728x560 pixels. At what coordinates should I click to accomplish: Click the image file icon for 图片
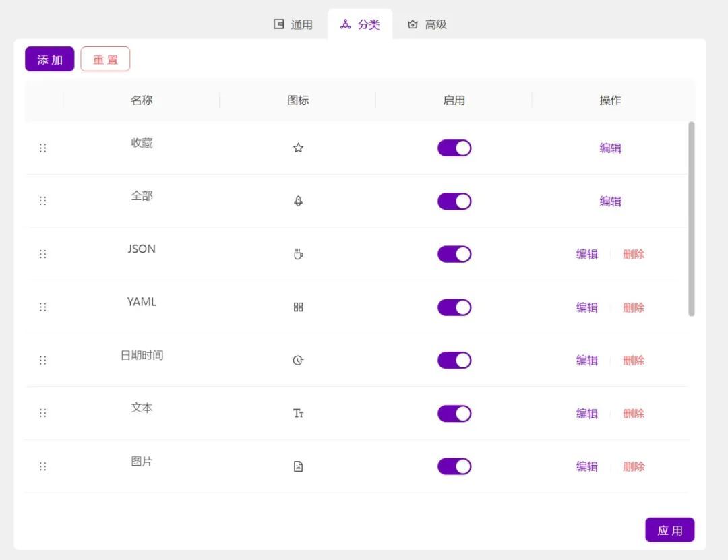click(298, 466)
